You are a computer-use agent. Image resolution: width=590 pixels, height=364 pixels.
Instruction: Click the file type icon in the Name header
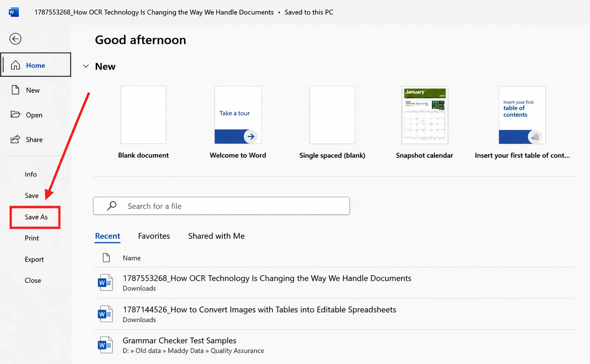[x=106, y=258]
